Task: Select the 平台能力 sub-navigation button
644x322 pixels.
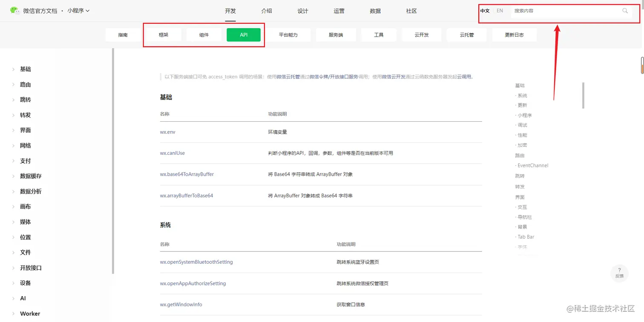Action: (x=288, y=35)
